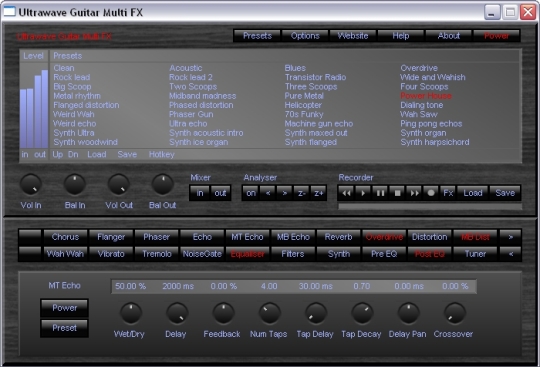540x367 pixels.
Task: Select the Tremolo effect tab
Action: pos(157,254)
